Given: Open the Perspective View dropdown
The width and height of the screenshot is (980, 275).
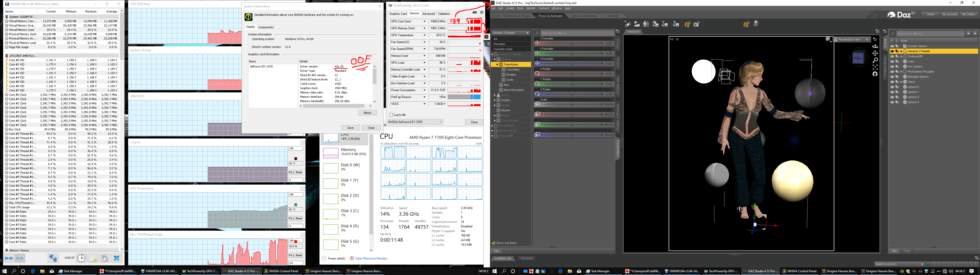Looking at the screenshot, I should [x=852, y=39].
